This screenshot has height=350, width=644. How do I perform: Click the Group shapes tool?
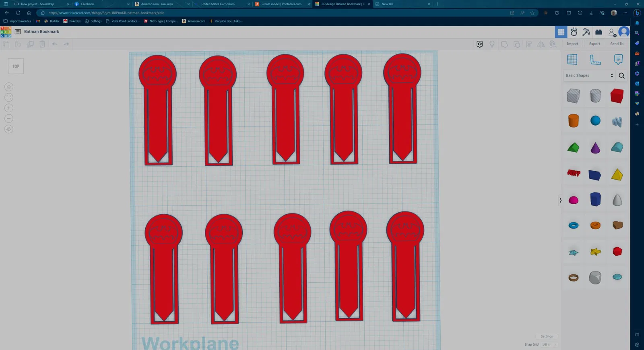point(504,44)
